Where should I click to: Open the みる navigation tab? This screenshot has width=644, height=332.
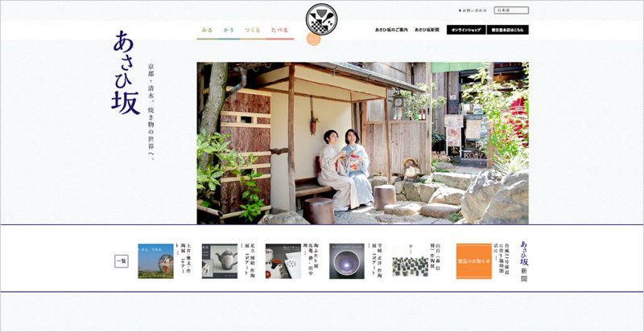(208, 30)
